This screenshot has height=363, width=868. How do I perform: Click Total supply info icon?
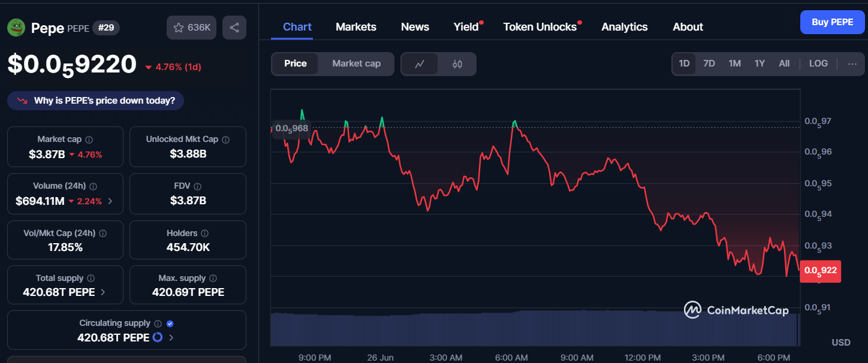pyautogui.click(x=91, y=279)
